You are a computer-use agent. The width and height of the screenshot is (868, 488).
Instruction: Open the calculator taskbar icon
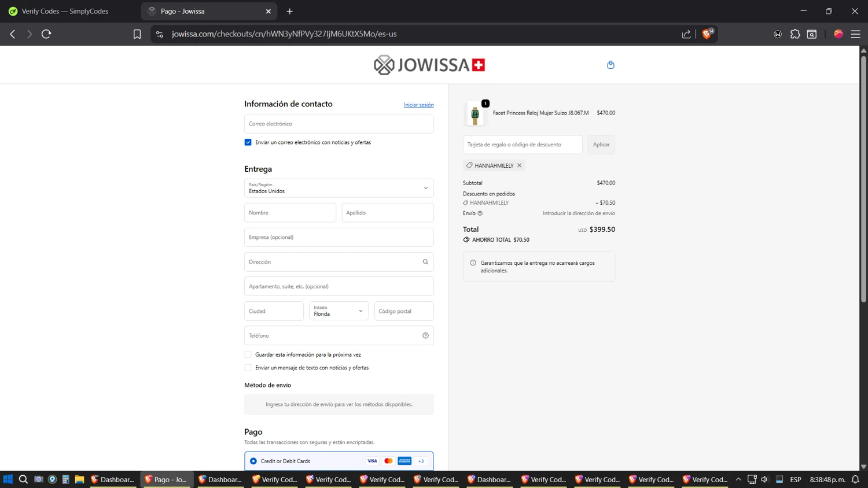(x=66, y=479)
